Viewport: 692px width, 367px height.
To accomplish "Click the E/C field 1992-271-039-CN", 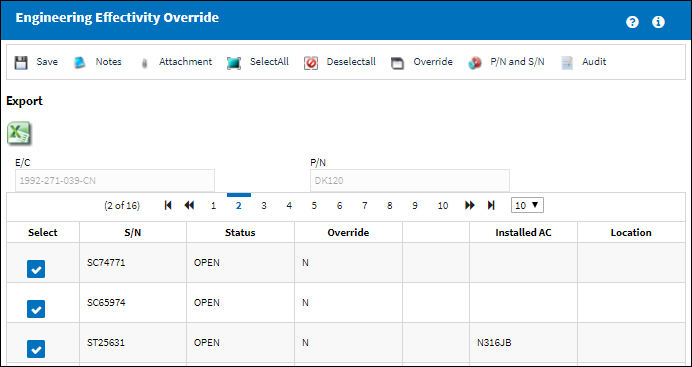I will tap(115, 180).
